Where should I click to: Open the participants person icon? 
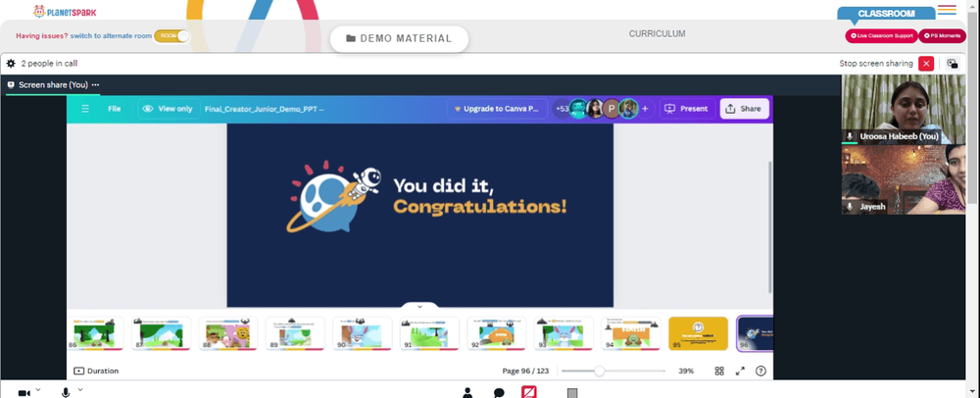click(x=466, y=393)
